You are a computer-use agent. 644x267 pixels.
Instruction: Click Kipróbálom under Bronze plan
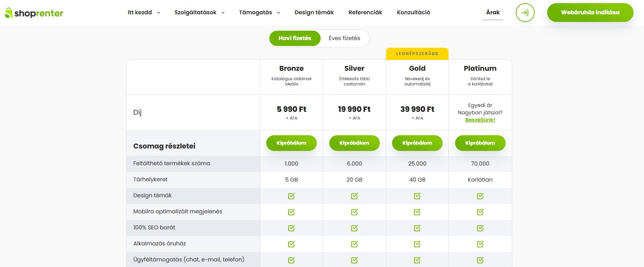(x=291, y=143)
